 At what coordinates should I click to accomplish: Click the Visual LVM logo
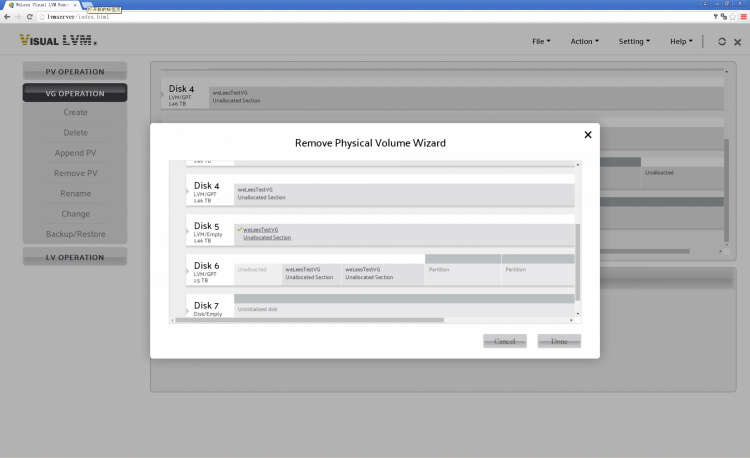pos(58,41)
